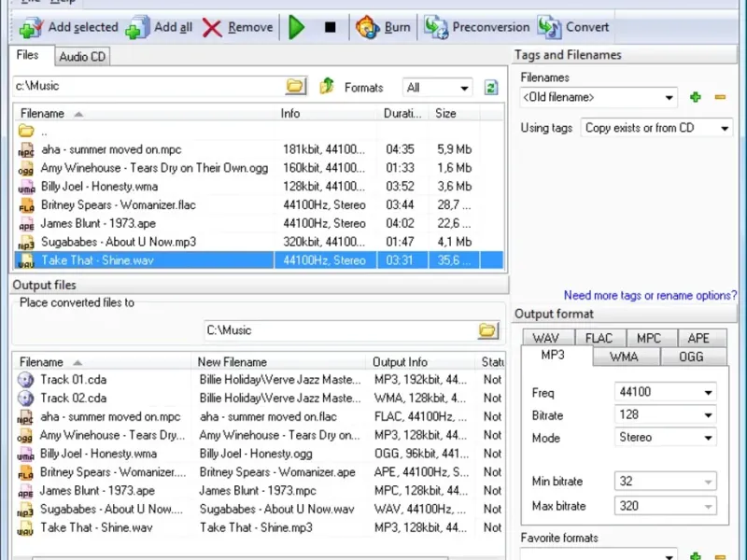
Task: Open the Preconversion tool
Action: coord(435,28)
